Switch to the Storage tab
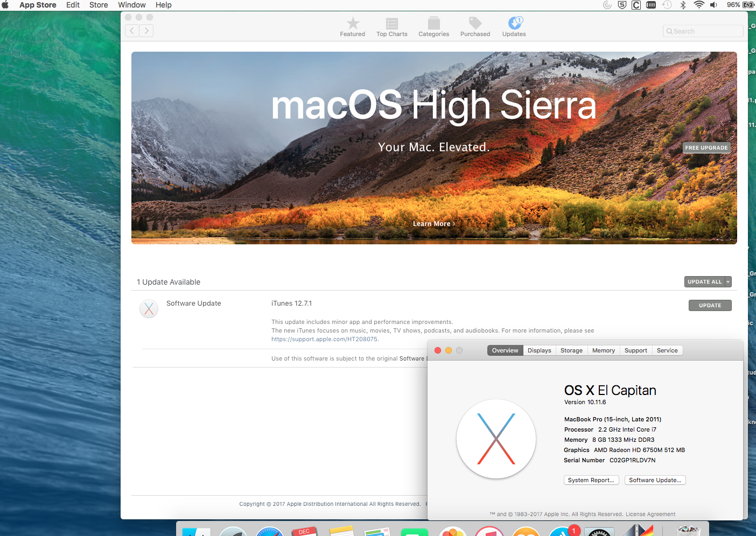756x536 pixels. (x=571, y=350)
